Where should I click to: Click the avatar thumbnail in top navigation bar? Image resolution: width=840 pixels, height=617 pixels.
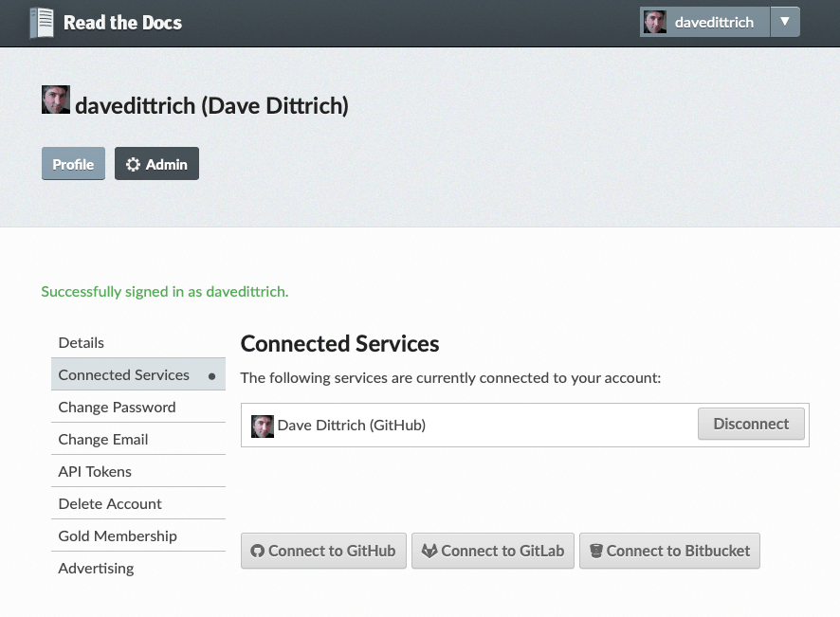point(655,22)
